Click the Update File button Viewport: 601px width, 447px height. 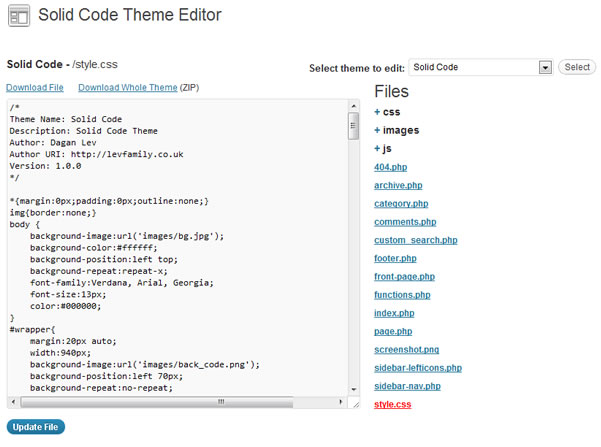[36, 427]
